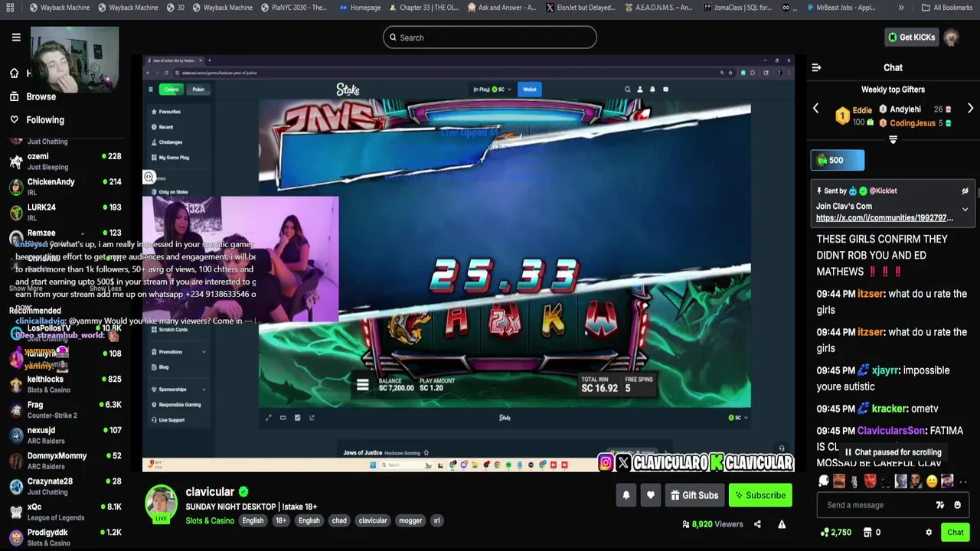Image resolution: width=980 pixels, height=551 pixels.
Task: Open chat settings gear
Action: [x=929, y=532]
